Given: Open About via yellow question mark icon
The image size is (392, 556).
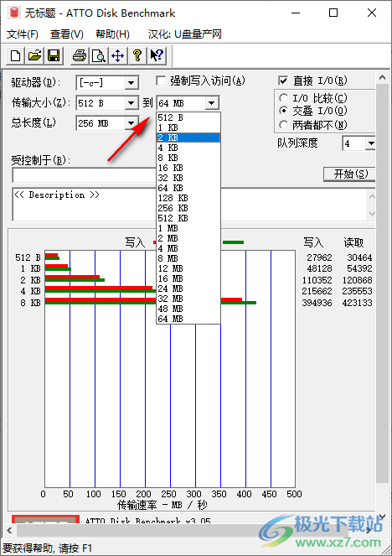Looking at the screenshot, I should coord(137,55).
